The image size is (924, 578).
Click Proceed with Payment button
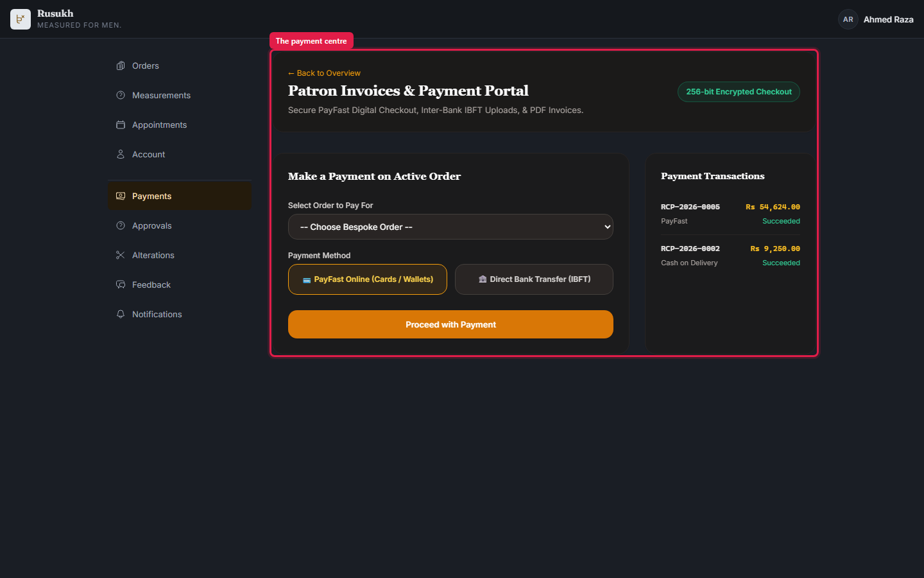click(x=450, y=324)
